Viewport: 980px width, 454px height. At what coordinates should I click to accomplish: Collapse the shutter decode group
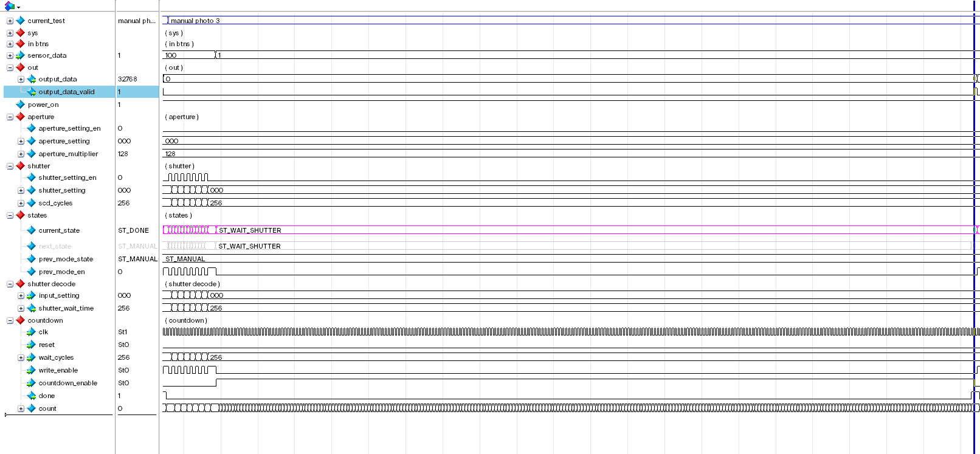click(10, 284)
